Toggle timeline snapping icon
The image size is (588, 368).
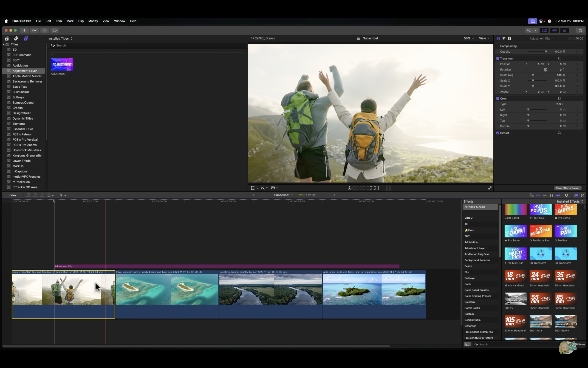pos(558,195)
